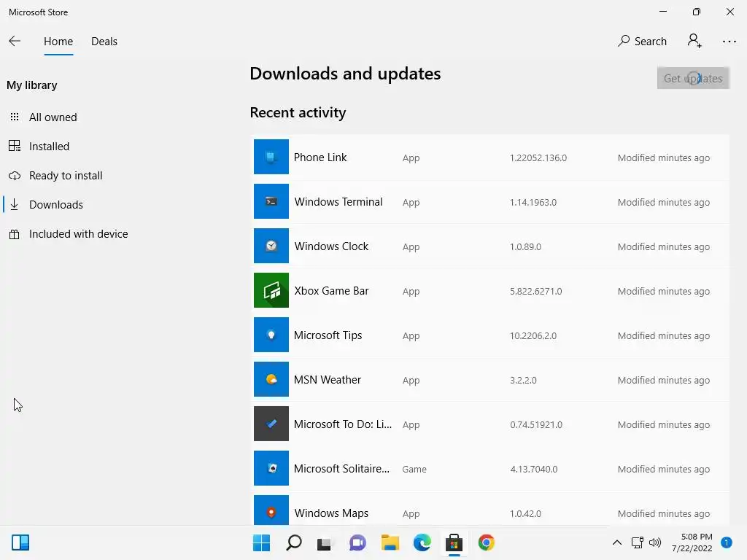The height and width of the screenshot is (560, 747).
Task: Launch Google Chrome from the taskbar
Action: [x=487, y=542]
